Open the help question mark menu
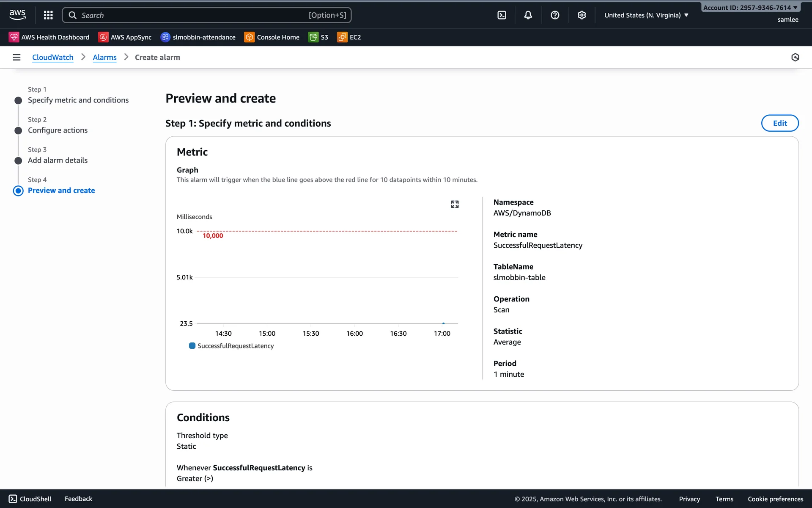Screen dimensions: 812x508 (555, 15)
